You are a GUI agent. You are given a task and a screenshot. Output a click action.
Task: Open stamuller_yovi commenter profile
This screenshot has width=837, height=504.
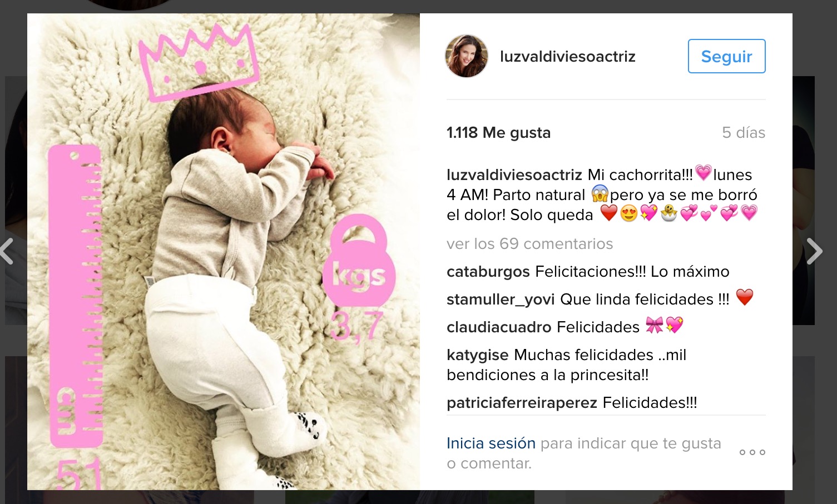[x=501, y=300]
